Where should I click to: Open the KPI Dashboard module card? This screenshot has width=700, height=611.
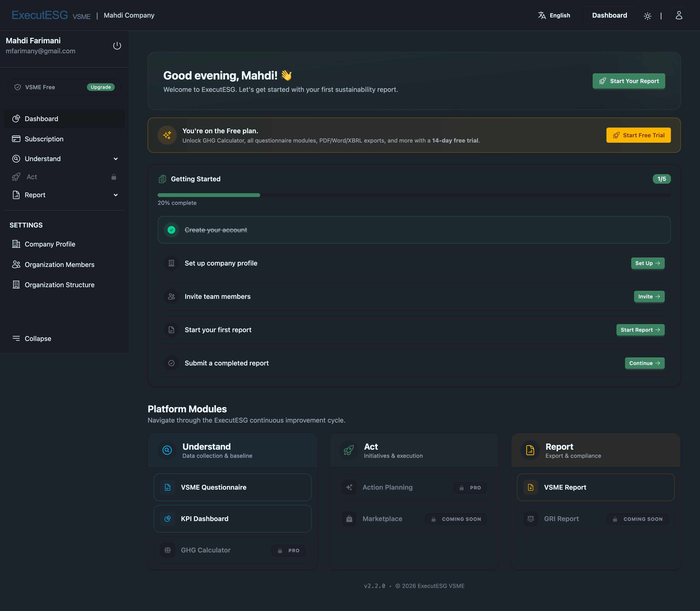[x=233, y=519]
